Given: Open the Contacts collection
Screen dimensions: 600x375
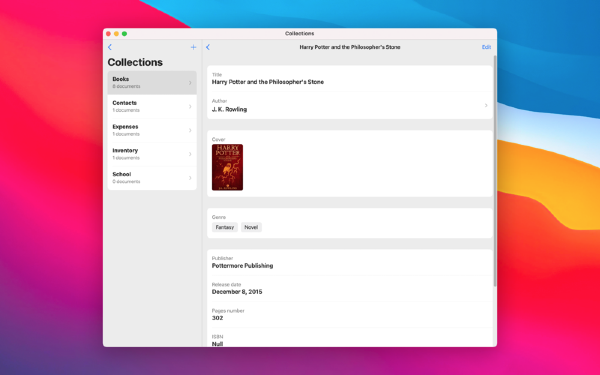Looking at the screenshot, I should (x=152, y=106).
